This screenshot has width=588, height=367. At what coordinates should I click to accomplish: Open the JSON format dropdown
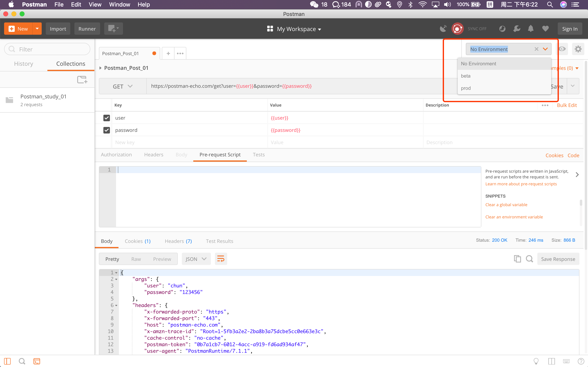pos(196,259)
